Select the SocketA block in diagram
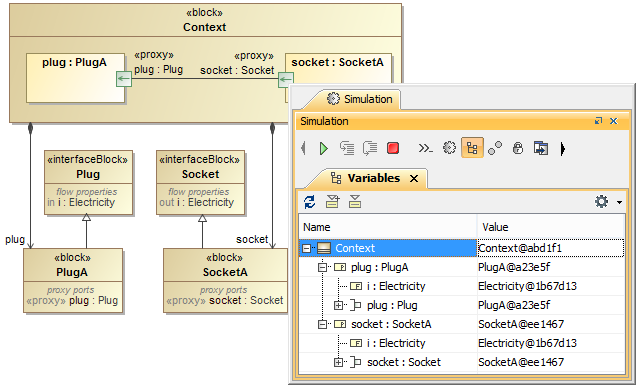 [225, 280]
